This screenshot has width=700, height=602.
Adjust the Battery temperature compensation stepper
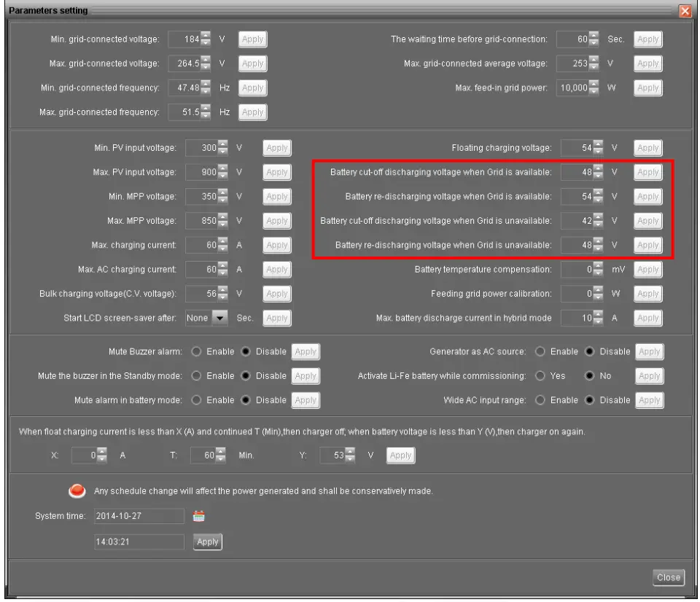[598, 270]
